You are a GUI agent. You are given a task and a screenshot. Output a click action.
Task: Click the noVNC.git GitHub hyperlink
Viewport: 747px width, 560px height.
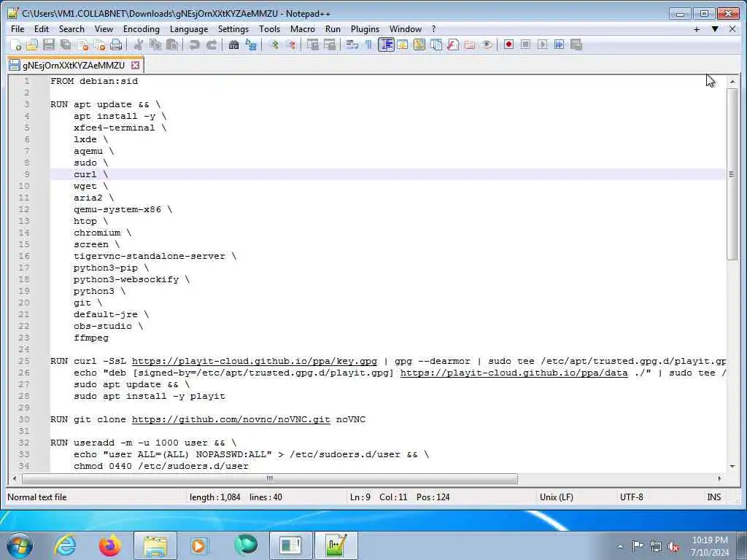[x=231, y=419]
